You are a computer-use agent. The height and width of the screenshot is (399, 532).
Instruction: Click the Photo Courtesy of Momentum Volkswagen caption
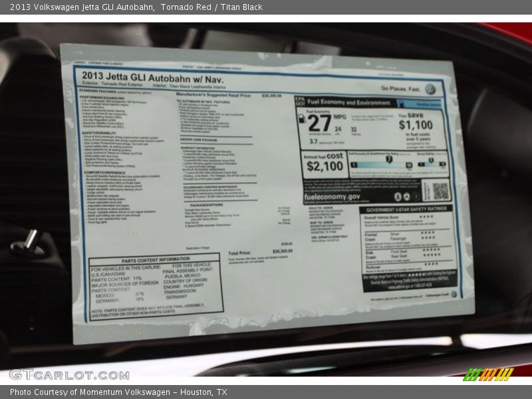(x=118, y=392)
